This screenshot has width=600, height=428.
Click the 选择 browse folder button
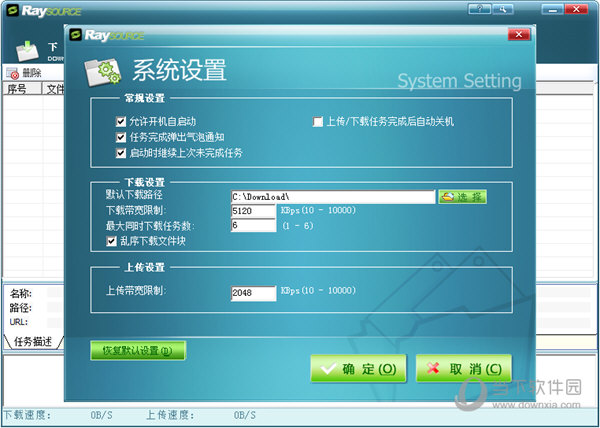462,197
